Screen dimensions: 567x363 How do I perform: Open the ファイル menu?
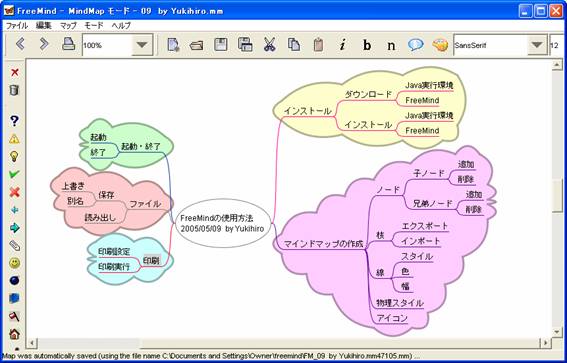pyautogui.click(x=17, y=26)
